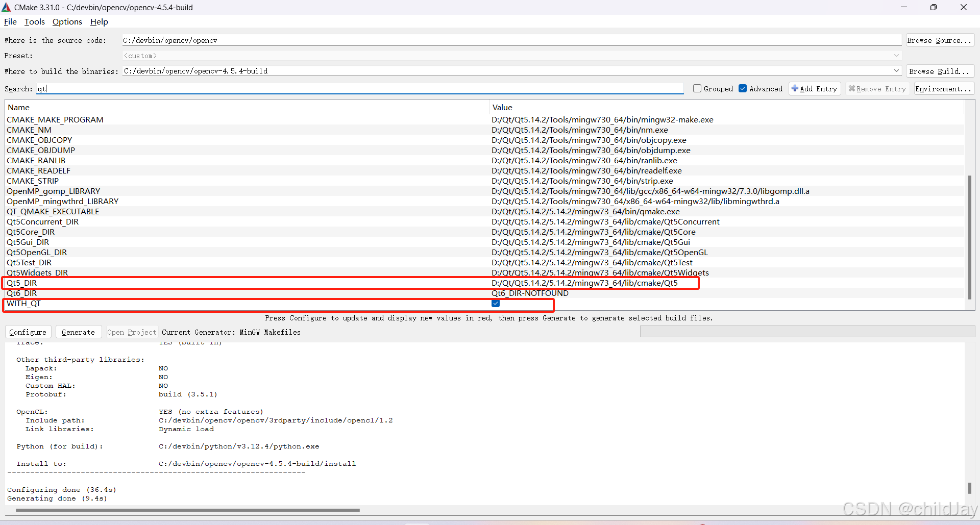Click the strip.exe path value
This screenshot has height=525, width=980.
click(582, 181)
